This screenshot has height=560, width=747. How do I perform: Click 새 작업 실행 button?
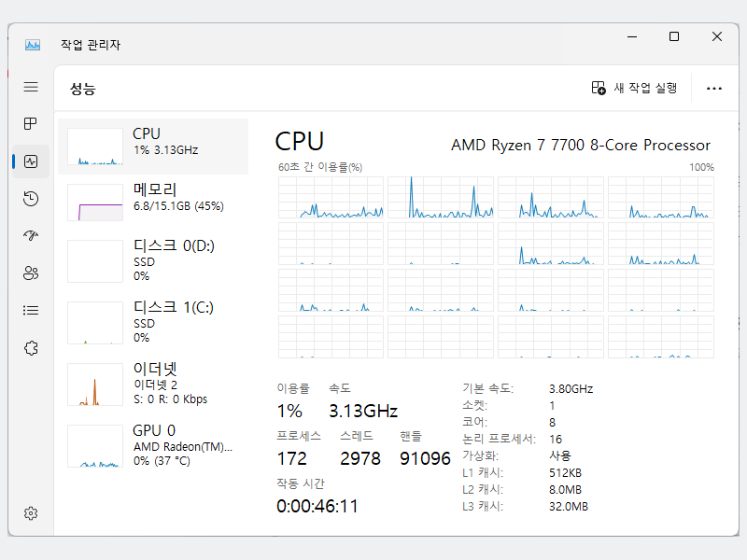point(634,88)
